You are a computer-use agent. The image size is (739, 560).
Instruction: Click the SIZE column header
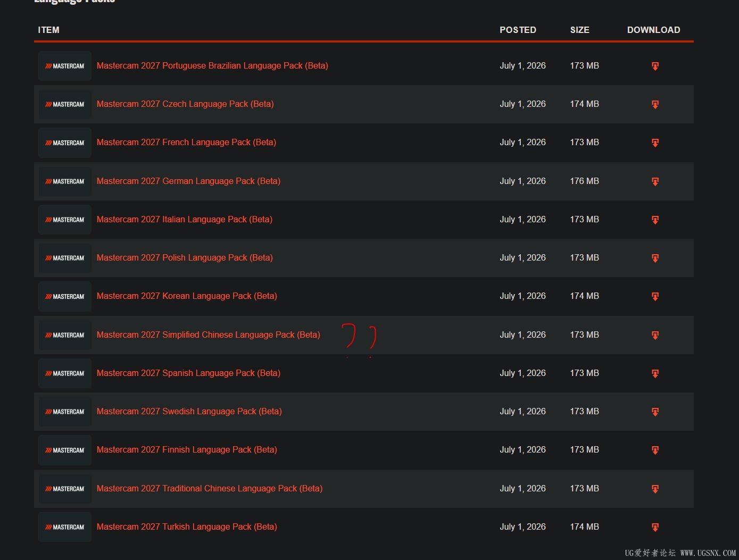(x=579, y=30)
